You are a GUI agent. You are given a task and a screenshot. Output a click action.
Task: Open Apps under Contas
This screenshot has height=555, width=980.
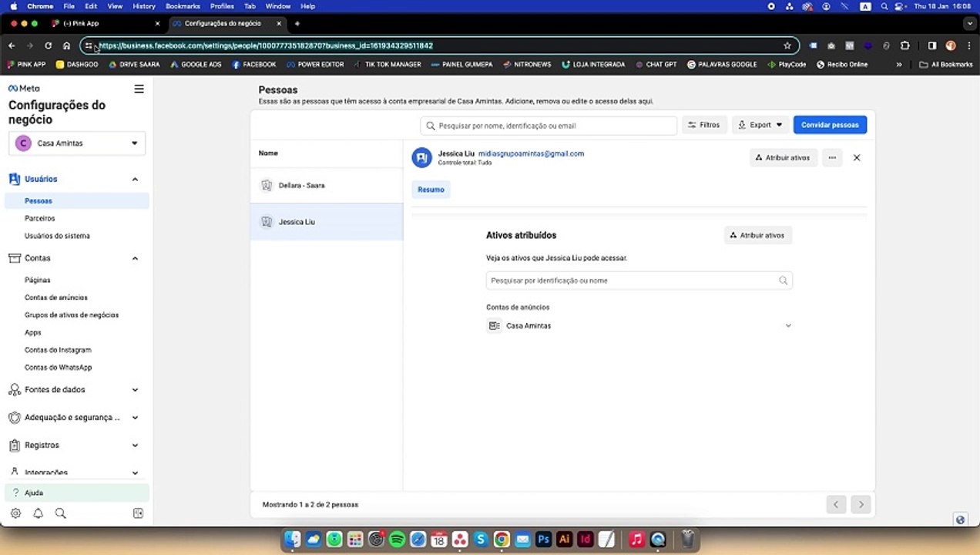(33, 333)
